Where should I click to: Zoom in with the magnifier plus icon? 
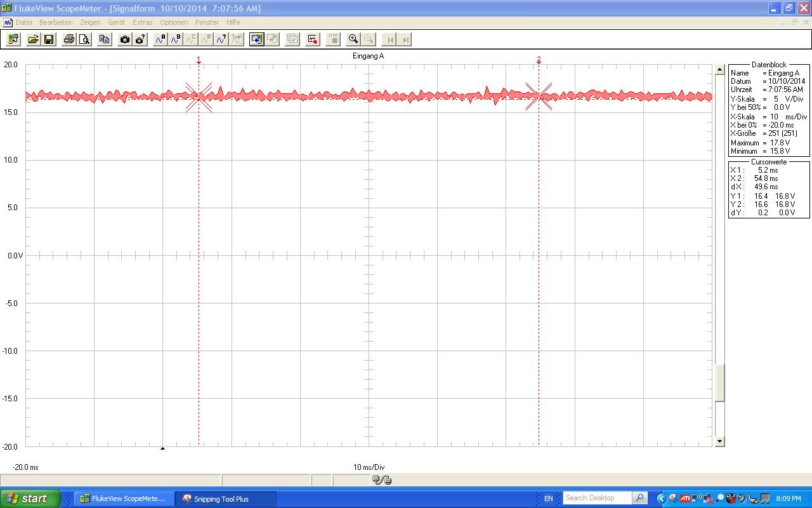[x=353, y=39]
